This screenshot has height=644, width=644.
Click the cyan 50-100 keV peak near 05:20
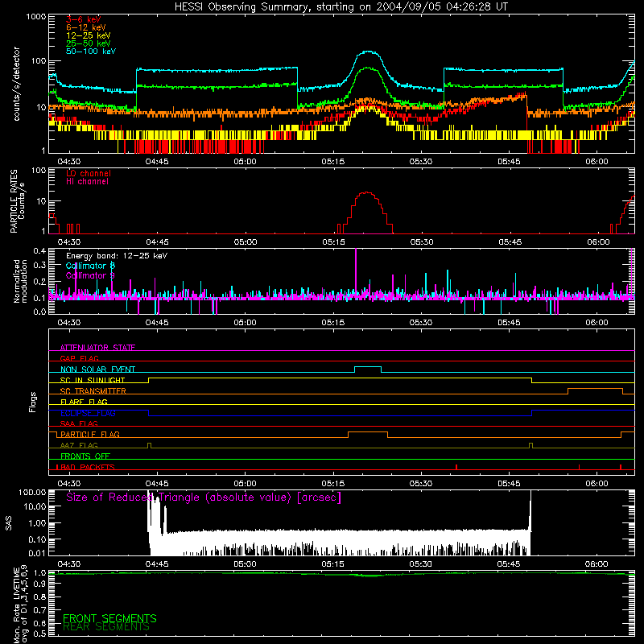tap(368, 52)
